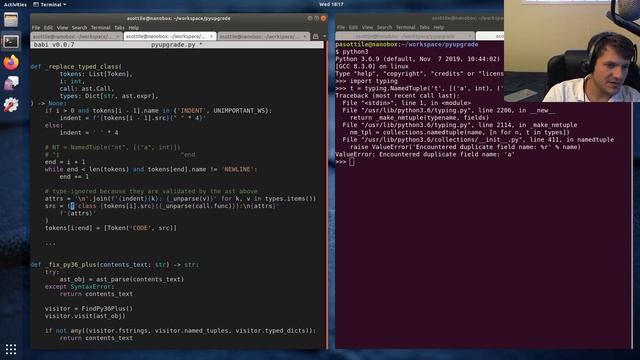Click the left terminal window title bar
Viewport: 640px width, 360px height.
pos(178,18)
